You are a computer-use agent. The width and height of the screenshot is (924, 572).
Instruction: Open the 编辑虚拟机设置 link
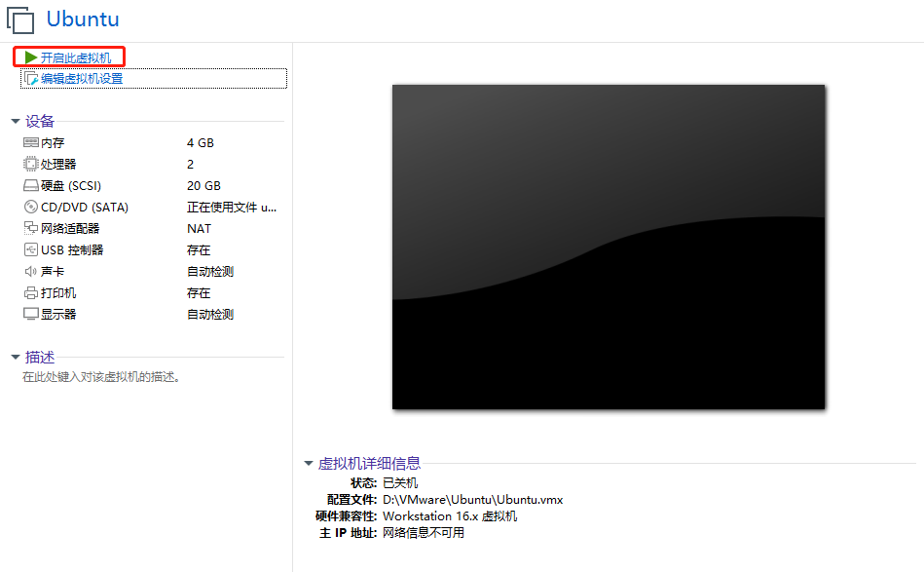click(x=82, y=78)
